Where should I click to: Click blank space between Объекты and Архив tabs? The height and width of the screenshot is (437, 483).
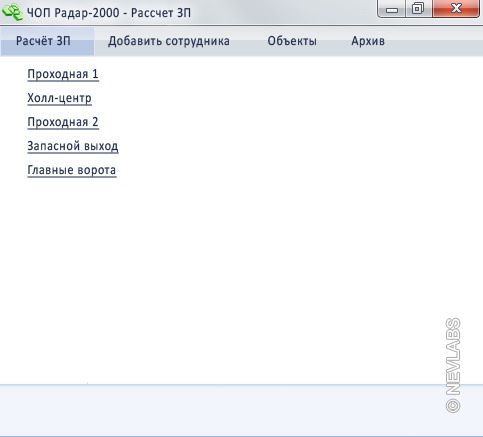pyautogui.click(x=334, y=41)
